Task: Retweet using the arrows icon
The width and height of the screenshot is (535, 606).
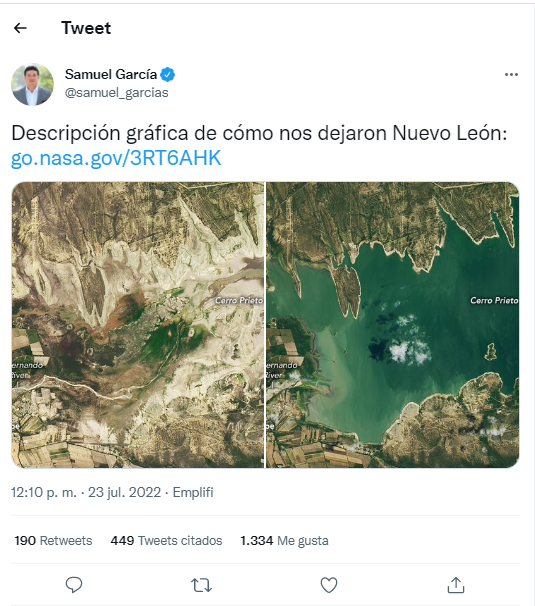Action: coord(201,585)
